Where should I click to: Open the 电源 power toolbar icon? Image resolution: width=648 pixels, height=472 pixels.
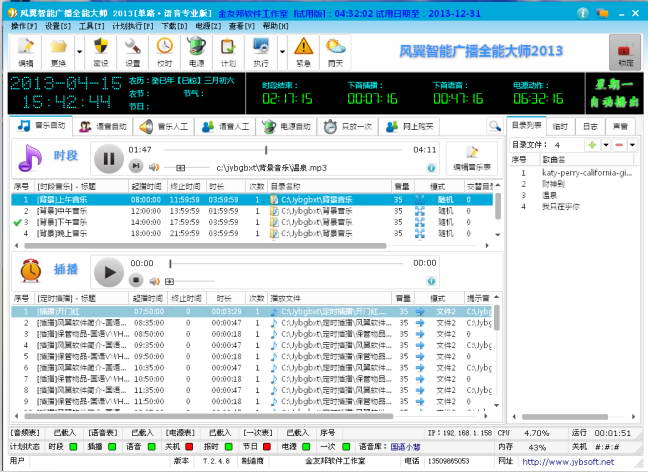(x=196, y=52)
